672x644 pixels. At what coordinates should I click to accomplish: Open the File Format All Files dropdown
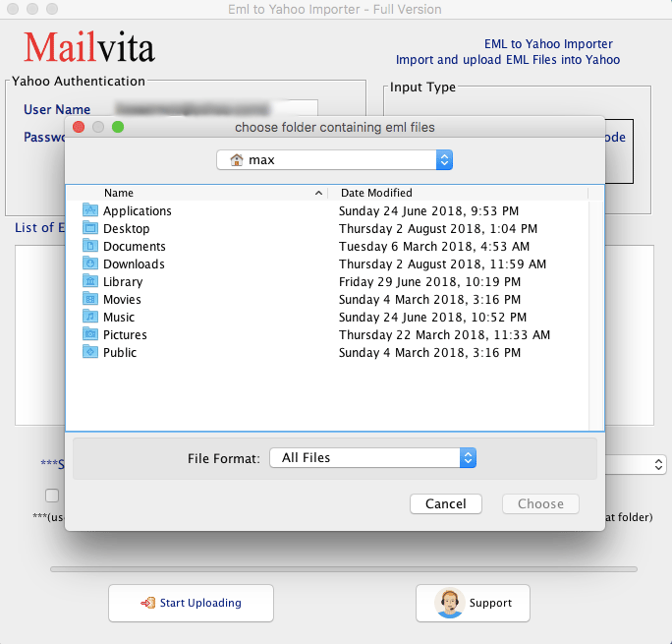click(373, 458)
